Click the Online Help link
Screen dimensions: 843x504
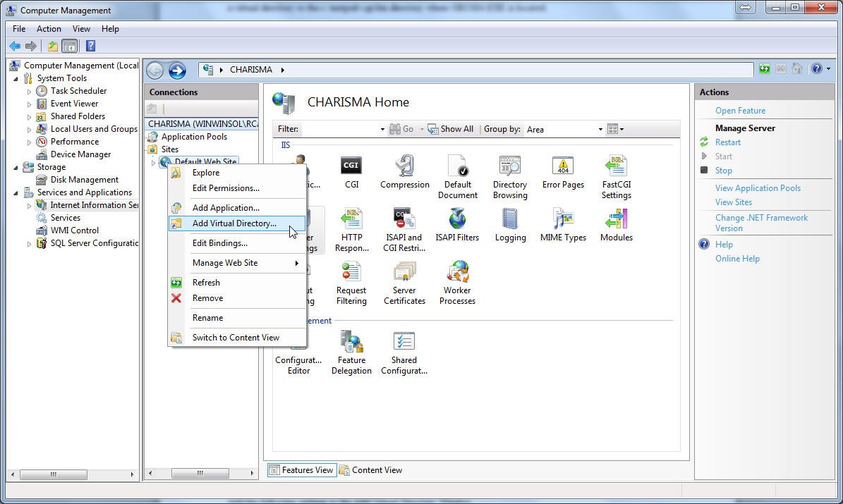(737, 259)
